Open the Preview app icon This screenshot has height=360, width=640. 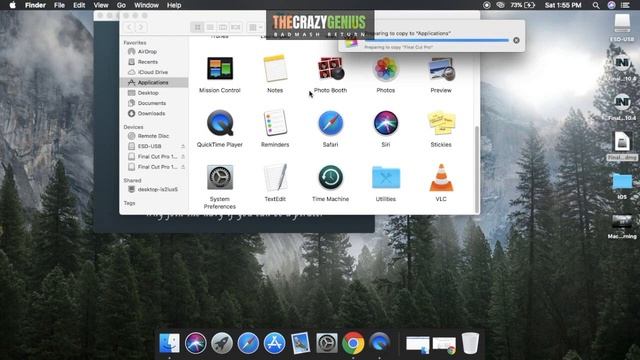[441, 68]
